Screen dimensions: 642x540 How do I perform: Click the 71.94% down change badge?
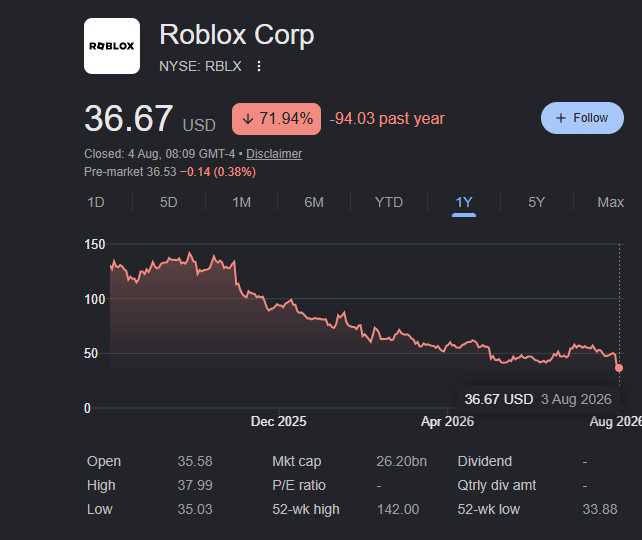click(276, 119)
